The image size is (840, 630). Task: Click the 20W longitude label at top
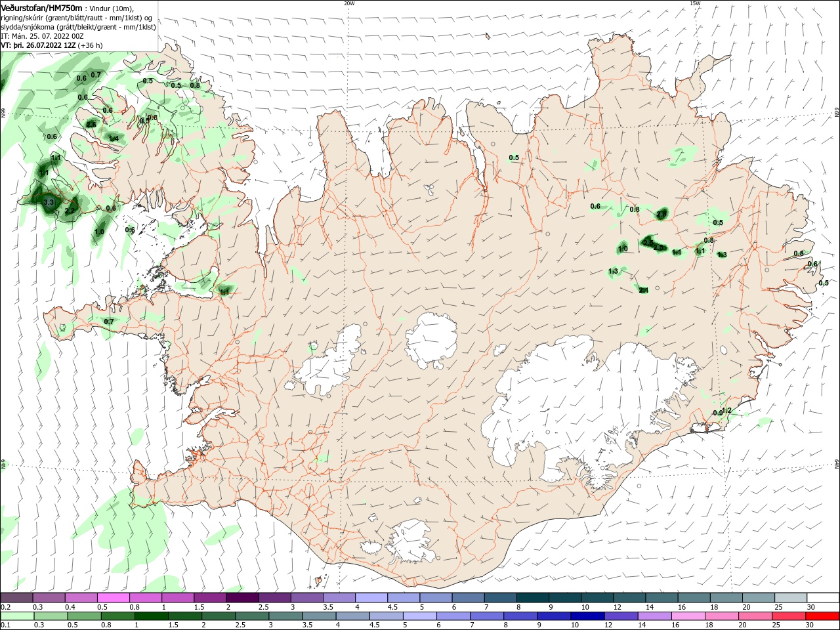(349, 3)
